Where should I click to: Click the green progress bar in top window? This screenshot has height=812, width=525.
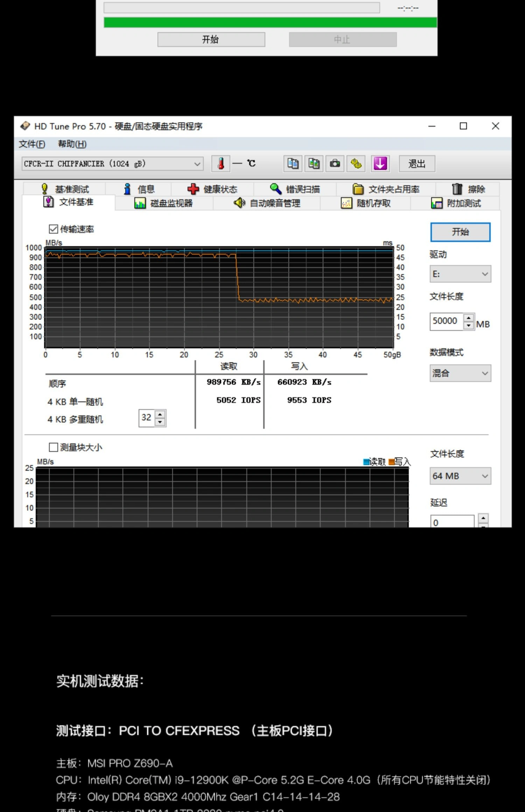pos(270,22)
